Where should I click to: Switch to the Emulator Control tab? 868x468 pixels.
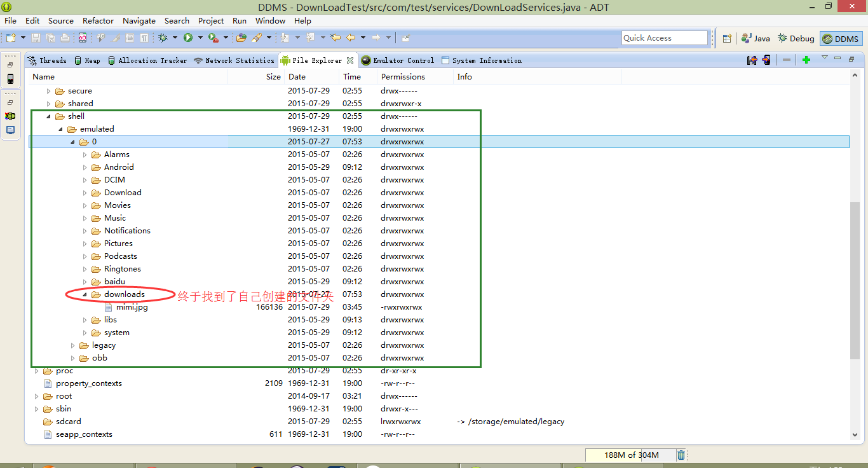(398, 60)
